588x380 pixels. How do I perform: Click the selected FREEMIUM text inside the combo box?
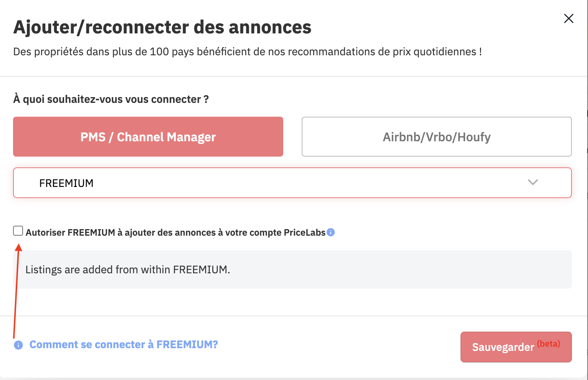pos(66,183)
